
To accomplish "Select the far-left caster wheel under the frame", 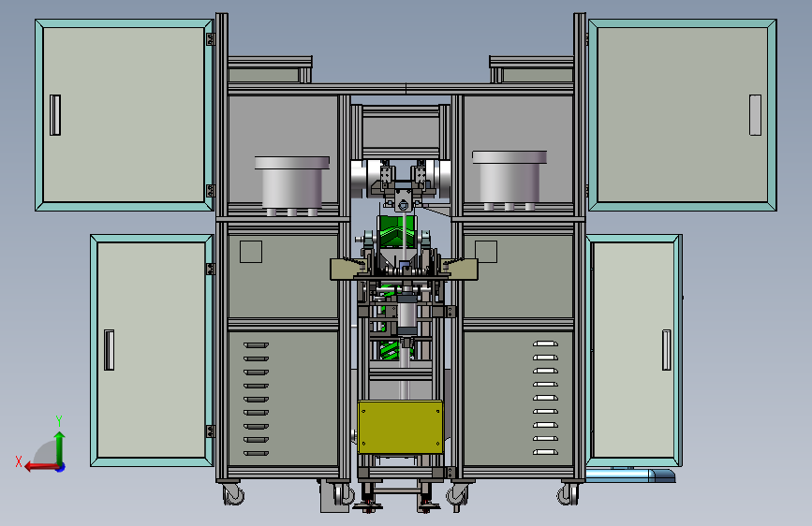I will click(x=233, y=494).
